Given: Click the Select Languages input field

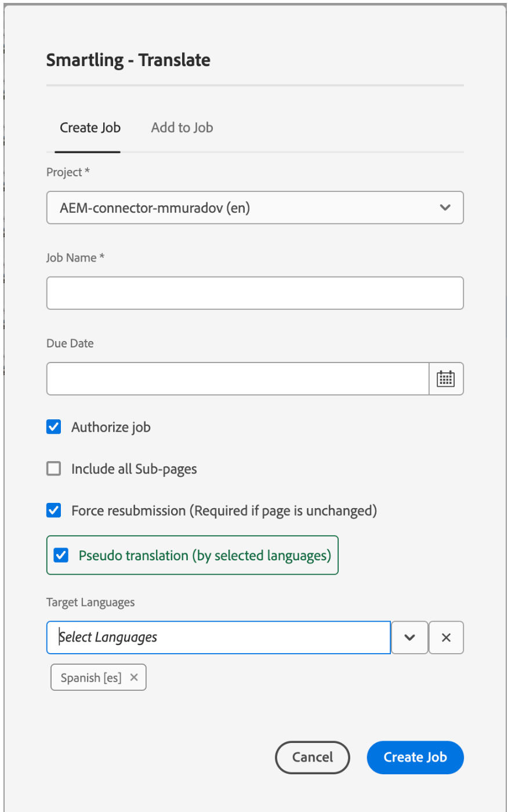Looking at the screenshot, I should [x=219, y=637].
